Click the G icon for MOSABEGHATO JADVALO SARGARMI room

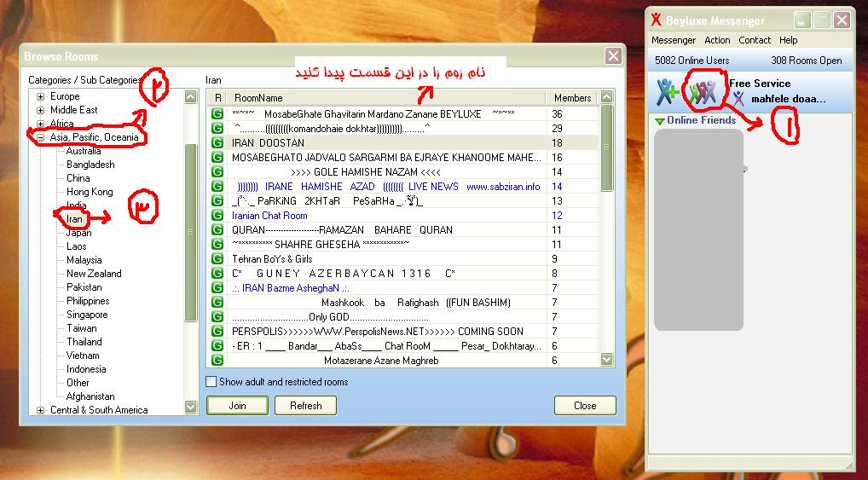217,157
